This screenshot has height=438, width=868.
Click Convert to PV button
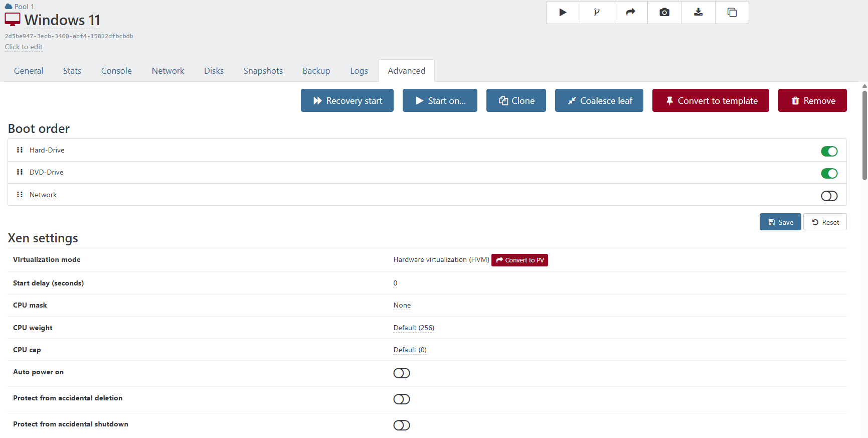[x=519, y=260]
